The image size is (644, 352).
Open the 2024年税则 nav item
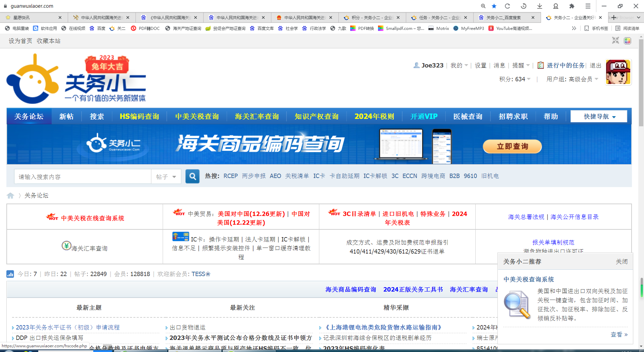(374, 116)
